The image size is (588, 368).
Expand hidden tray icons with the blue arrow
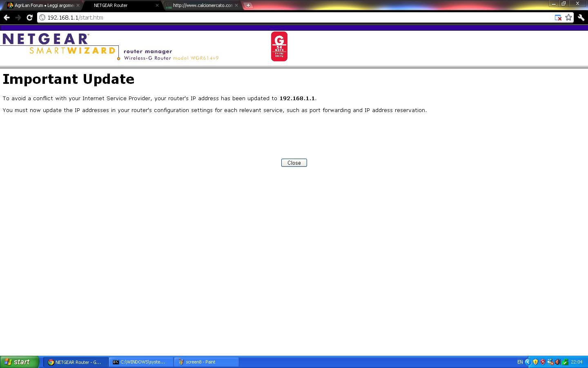[x=528, y=362]
